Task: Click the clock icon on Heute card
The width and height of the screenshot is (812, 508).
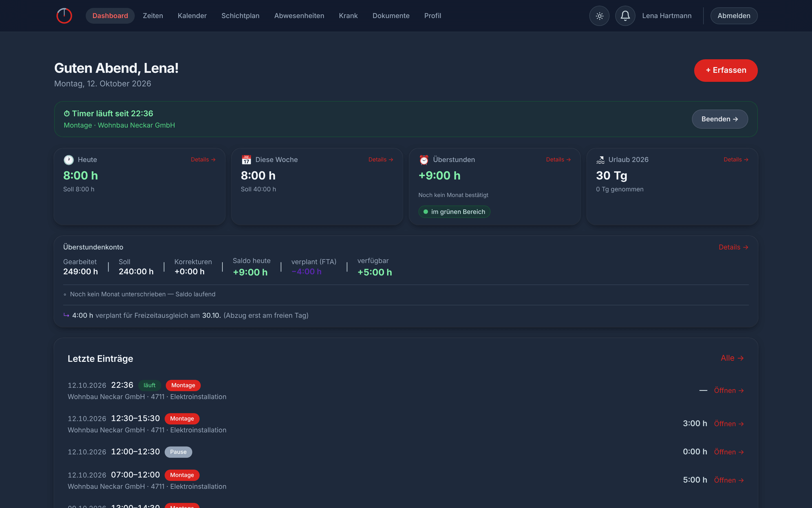Action: click(69, 160)
